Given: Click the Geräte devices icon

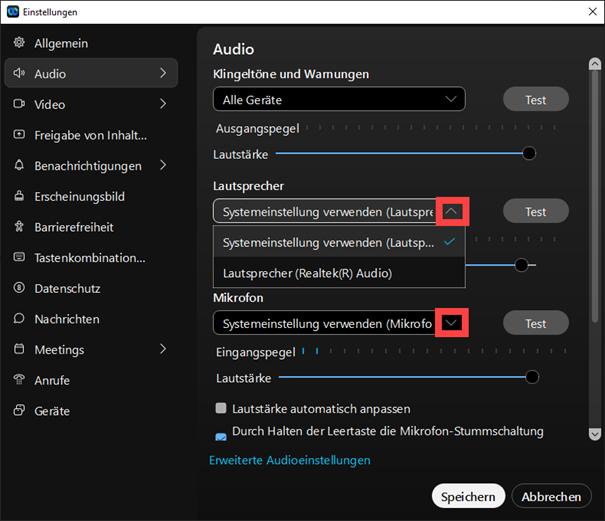Looking at the screenshot, I should 19,410.
